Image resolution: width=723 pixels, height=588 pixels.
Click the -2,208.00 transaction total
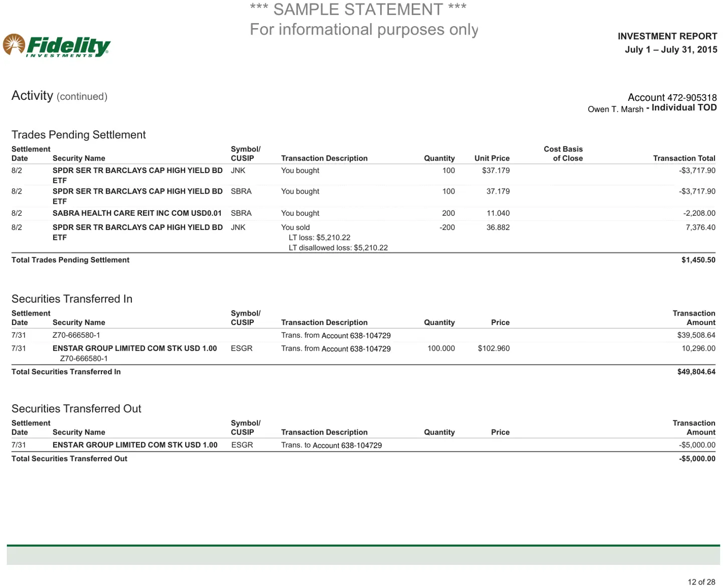699,213
